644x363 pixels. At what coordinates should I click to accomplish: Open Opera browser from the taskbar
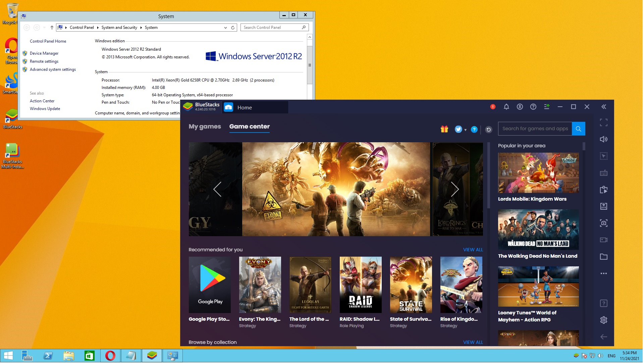tap(110, 356)
